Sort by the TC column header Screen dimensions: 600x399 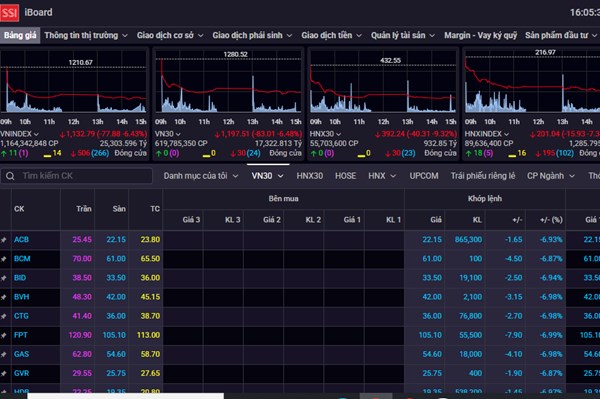(x=155, y=209)
